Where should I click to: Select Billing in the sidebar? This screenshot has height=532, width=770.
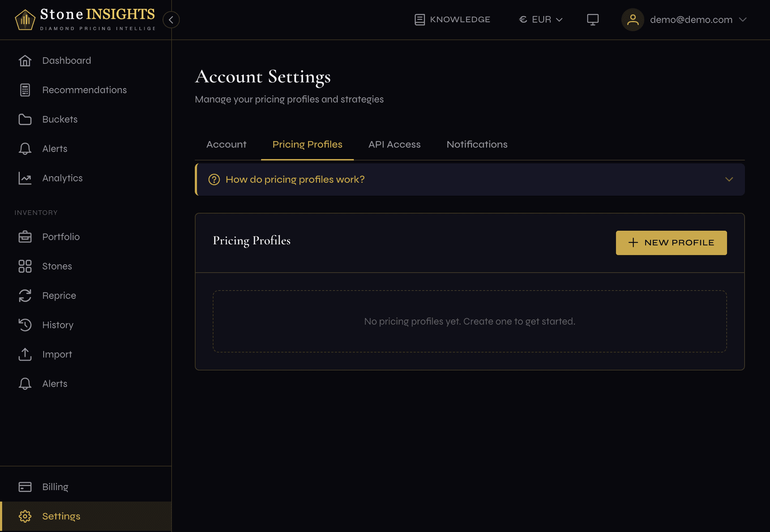(55, 486)
